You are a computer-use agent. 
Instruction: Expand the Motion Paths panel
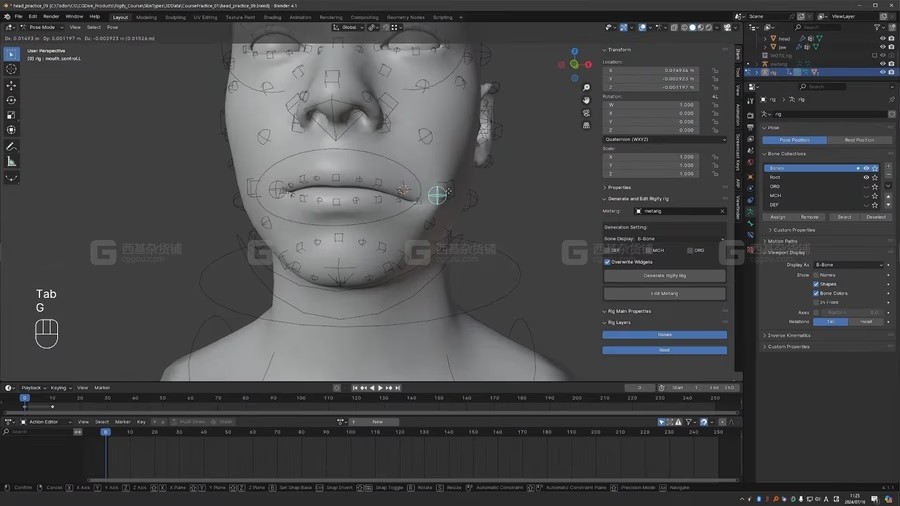click(781, 242)
